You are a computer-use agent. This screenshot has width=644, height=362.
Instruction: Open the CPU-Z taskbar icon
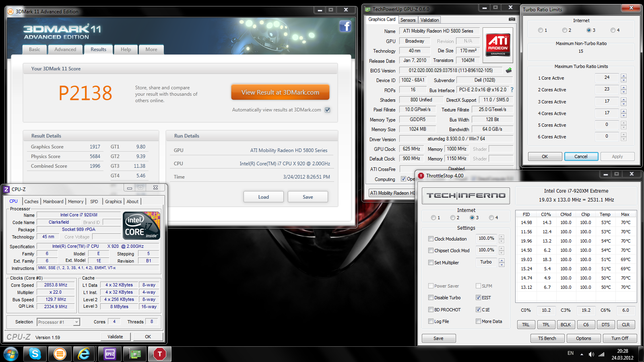click(x=110, y=354)
